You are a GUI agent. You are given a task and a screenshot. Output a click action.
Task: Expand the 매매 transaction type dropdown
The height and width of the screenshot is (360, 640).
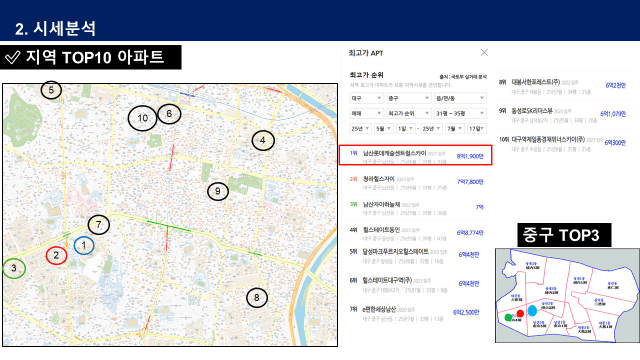click(x=367, y=113)
